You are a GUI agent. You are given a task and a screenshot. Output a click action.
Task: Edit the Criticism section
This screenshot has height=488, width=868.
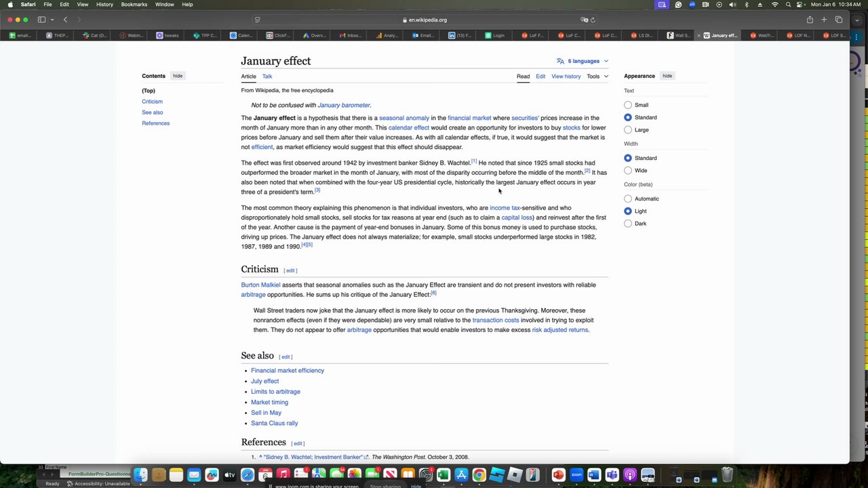click(x=290, y=270)
